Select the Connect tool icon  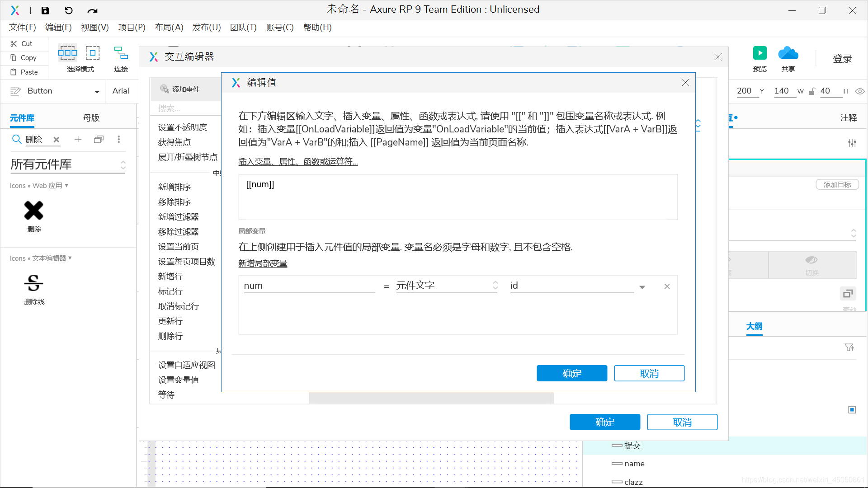click(121, 53)
